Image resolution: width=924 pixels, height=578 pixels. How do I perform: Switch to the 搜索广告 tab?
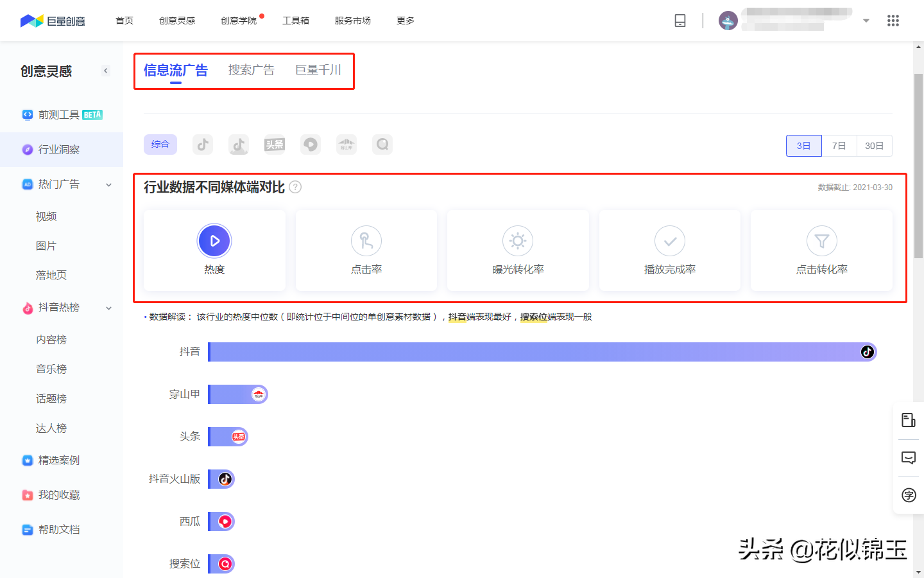click(x=252, y=71)
